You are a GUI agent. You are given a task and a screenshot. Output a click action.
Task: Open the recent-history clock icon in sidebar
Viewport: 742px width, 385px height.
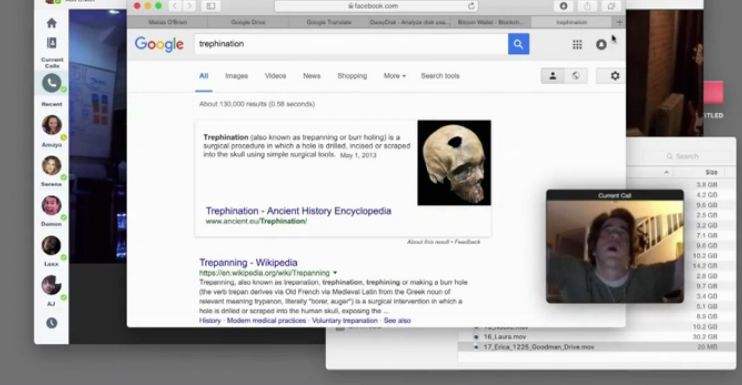[x=52, y=323]
